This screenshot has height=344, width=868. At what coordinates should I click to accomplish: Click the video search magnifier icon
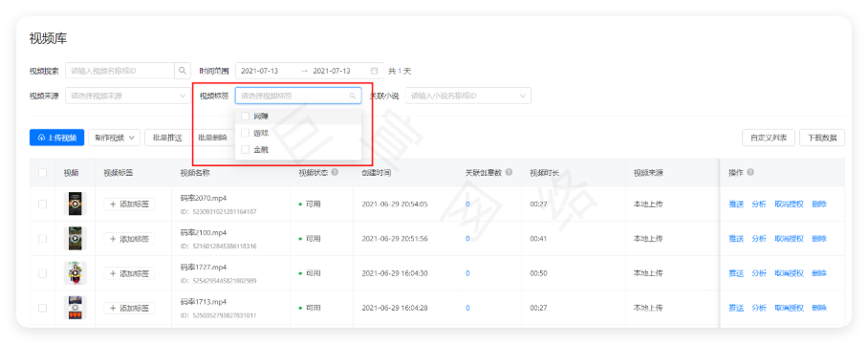[x=183, y=71]
